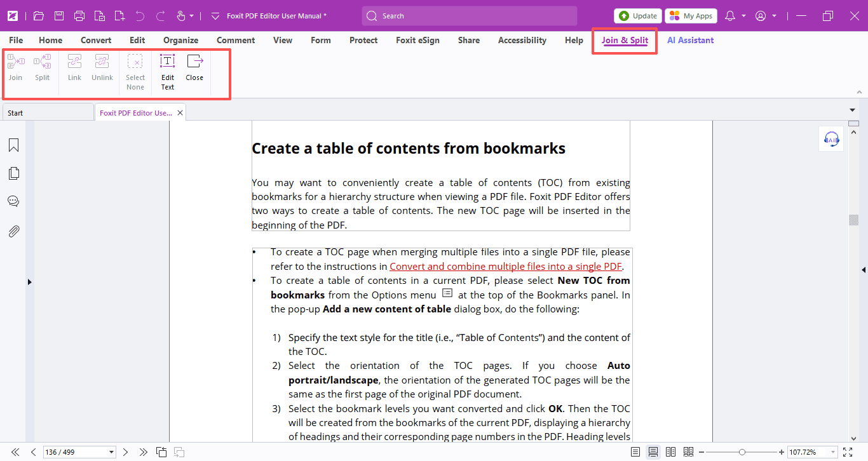Switch to the Share tab
868x461 pixels.
coord(469,40)
